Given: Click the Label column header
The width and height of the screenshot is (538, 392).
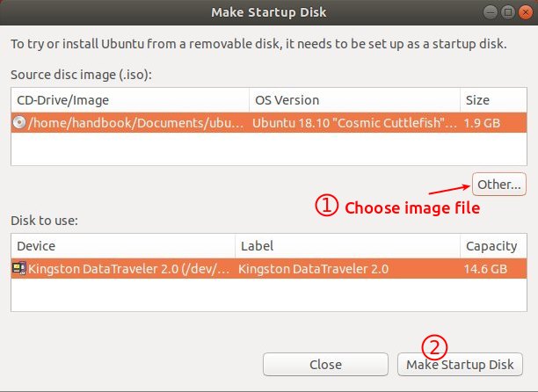Looking at the screenshot, I should [x=347, y=246].
